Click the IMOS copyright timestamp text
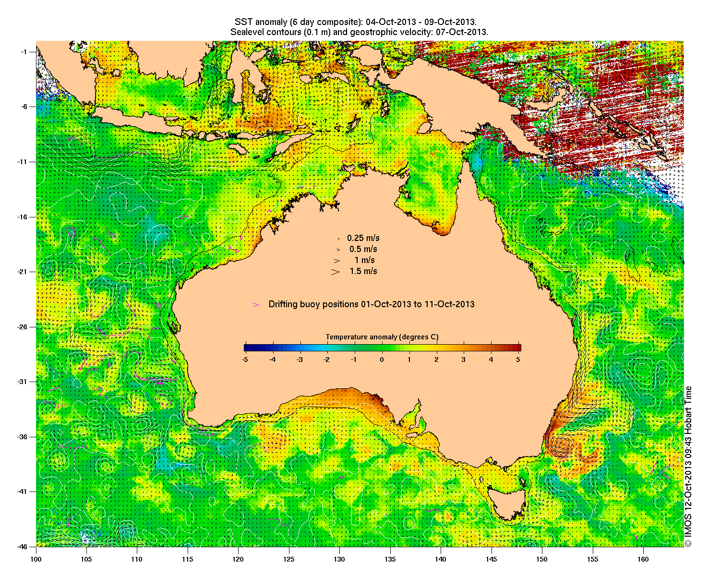This screenshot has width=720, height=588. click(688, 466)
